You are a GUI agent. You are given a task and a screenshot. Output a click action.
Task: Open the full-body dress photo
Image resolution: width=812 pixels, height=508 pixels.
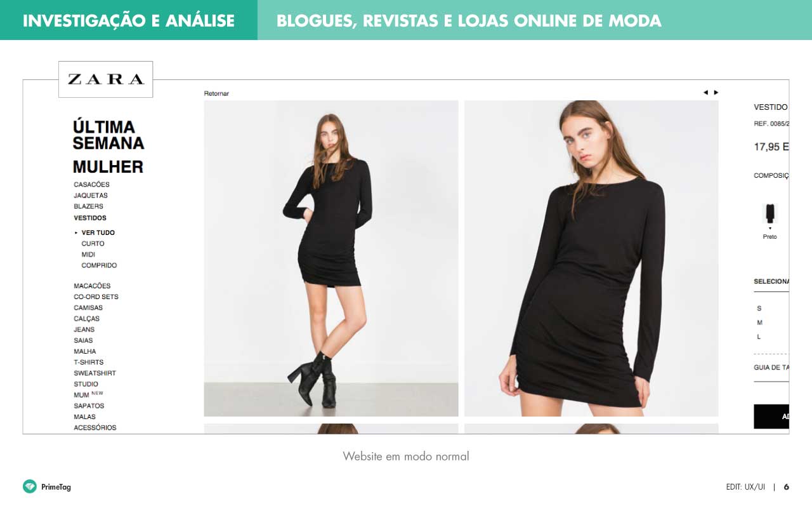[x=331, y=258]
